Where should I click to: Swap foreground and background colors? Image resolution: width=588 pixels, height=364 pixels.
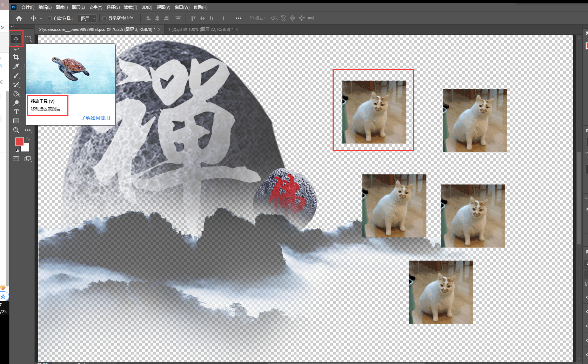pyautogui.click(x=28, y=139)
